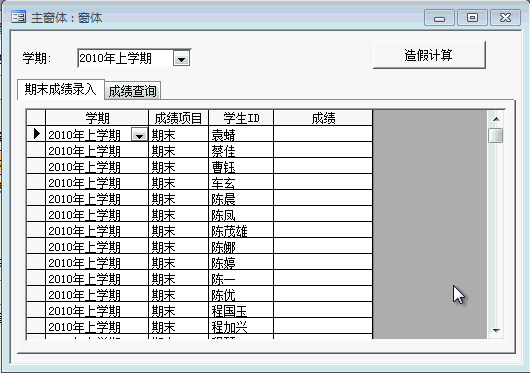530x373 pixels.
Task: Click the 期末 cell in 车玄 row
Action: [x=178, y=182]
